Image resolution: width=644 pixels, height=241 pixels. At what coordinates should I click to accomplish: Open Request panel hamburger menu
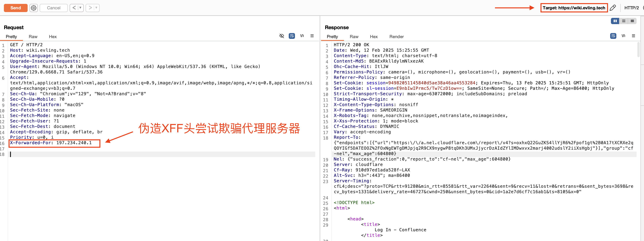(312, 36)
